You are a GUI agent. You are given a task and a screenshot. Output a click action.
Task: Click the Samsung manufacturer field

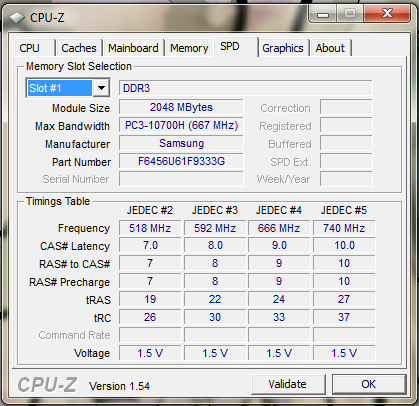181,143
